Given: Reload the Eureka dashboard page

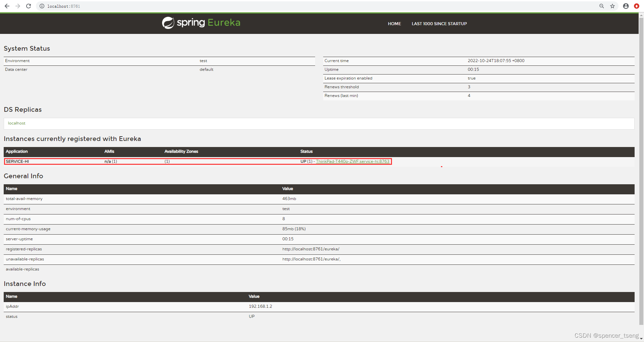Looking at the screenshot, I should [29, 6].
